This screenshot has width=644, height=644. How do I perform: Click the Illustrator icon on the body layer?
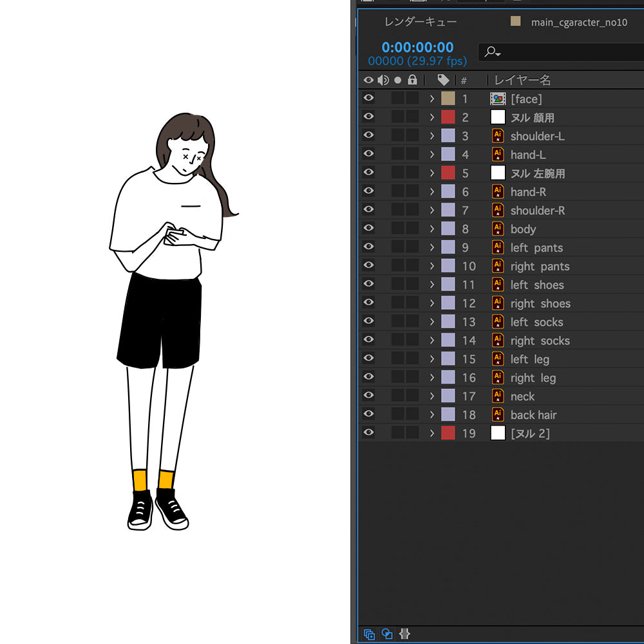(498, 229)
